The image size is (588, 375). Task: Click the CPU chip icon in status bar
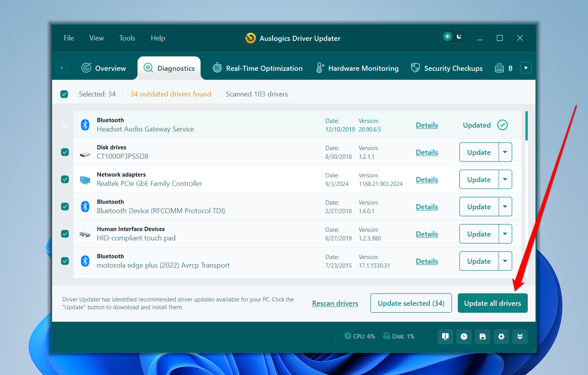coord(347,336)
